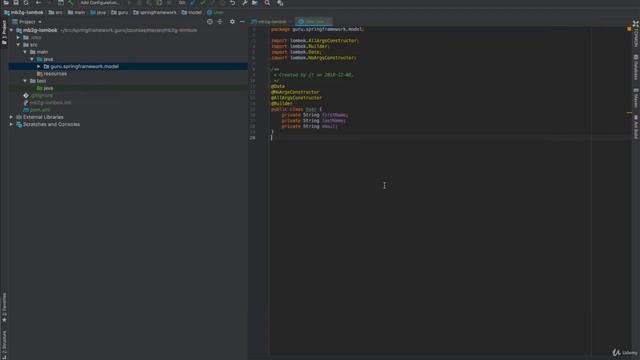Collapse the src folder node

(18, 44)
